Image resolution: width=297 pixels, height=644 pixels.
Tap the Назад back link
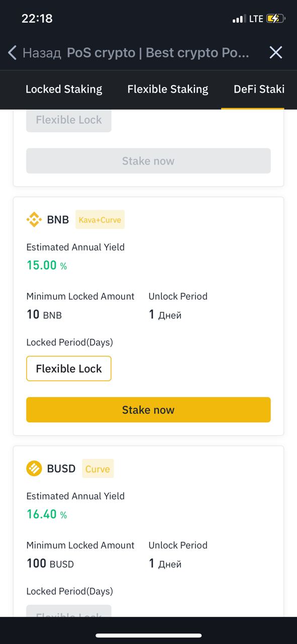pos(42,53)
